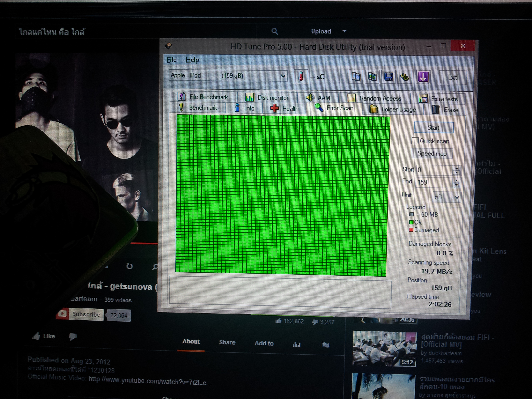Viewport: 532px width, 399px height.
Task: Click the floppy disk save icon
Action: [x=388, y=77]
